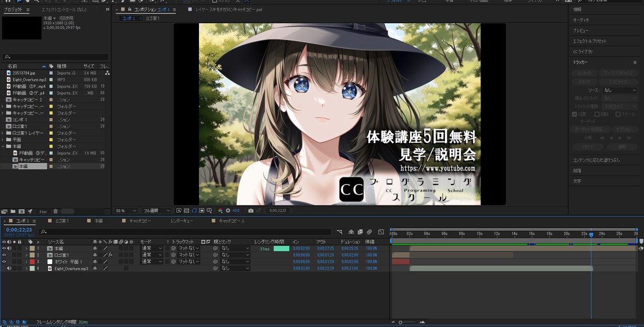Toggle the transparency grid icon in viewer
This screenshot has height=327, width=644.
186,210
